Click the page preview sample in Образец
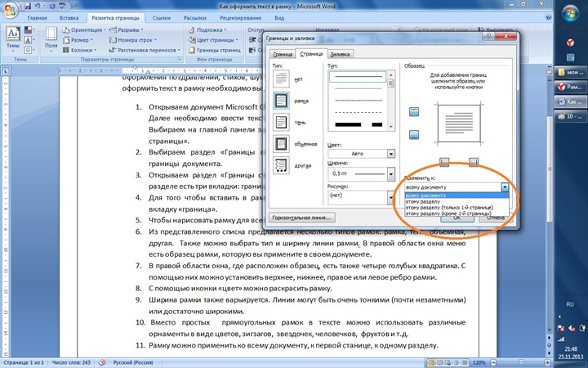 click(459, 123)
